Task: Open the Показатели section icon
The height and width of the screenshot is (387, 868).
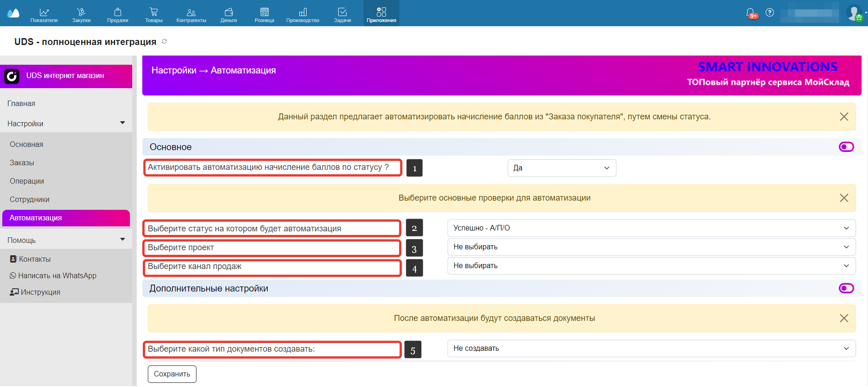Action: [x=44, y=12]
